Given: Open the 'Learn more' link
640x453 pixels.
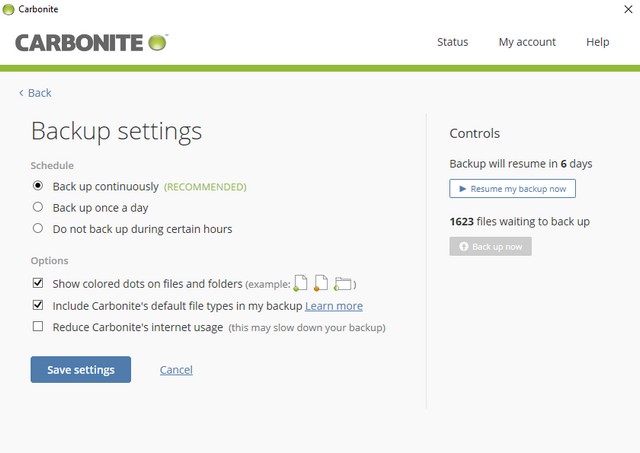Looking at the screenshot, I should click(334, 306).
